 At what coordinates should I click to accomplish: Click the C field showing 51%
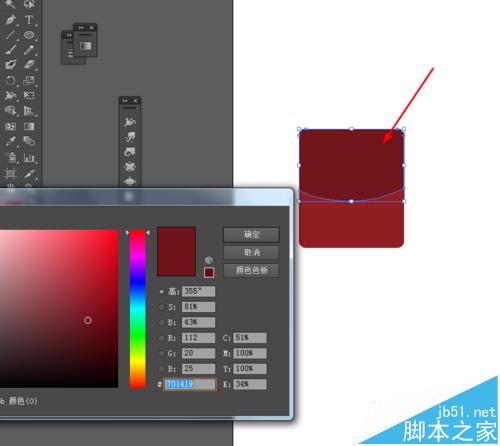coord(250,338)
